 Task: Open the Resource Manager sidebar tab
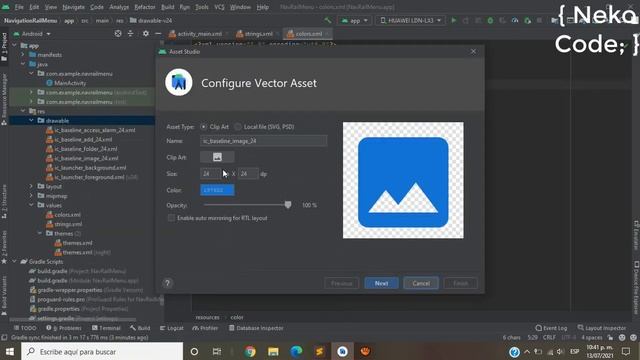4,99
